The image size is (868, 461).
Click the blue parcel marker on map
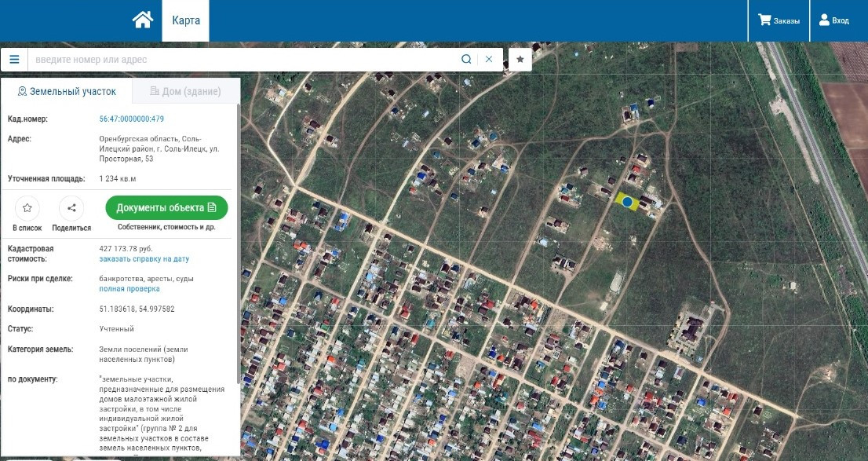[x=628, y=203]
